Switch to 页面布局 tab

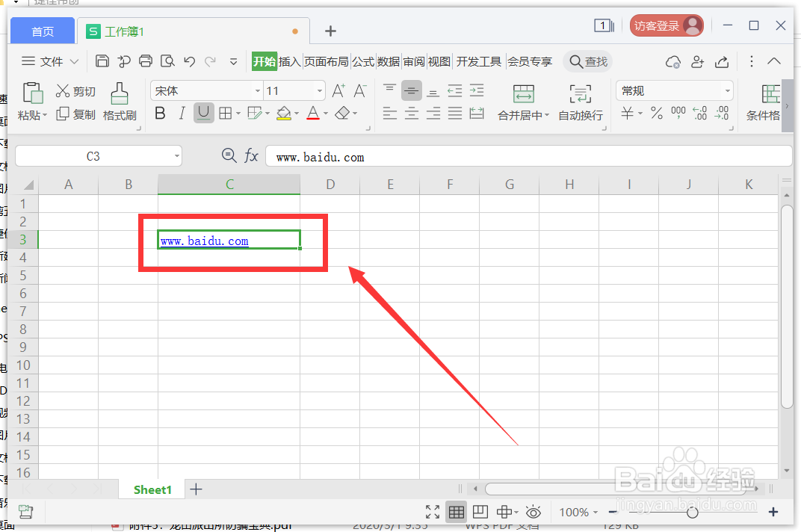tap(327, 62)
